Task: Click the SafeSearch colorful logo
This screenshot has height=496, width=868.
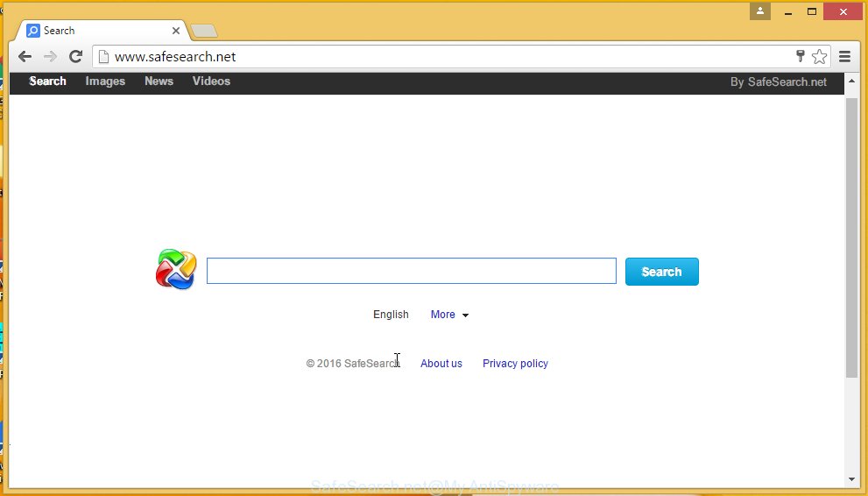Action: point(176,270)
